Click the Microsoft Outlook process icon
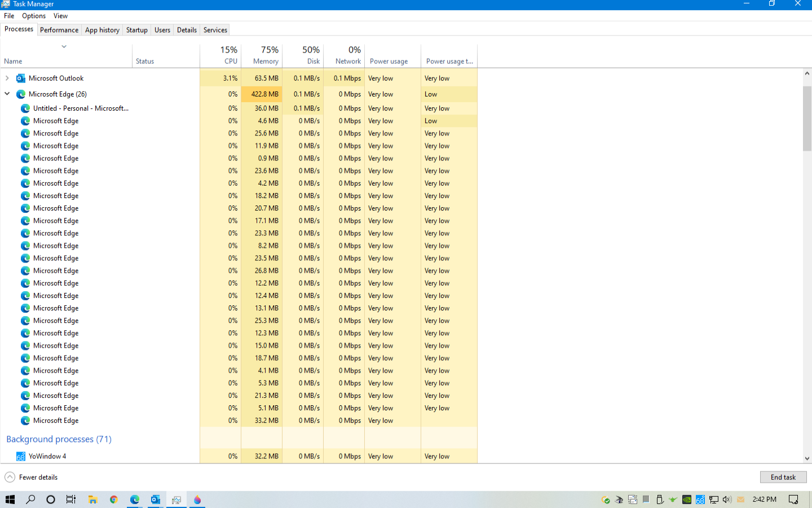Image resolution: width=812 pixels, height=508 pixels. click(x=21, y=78)
